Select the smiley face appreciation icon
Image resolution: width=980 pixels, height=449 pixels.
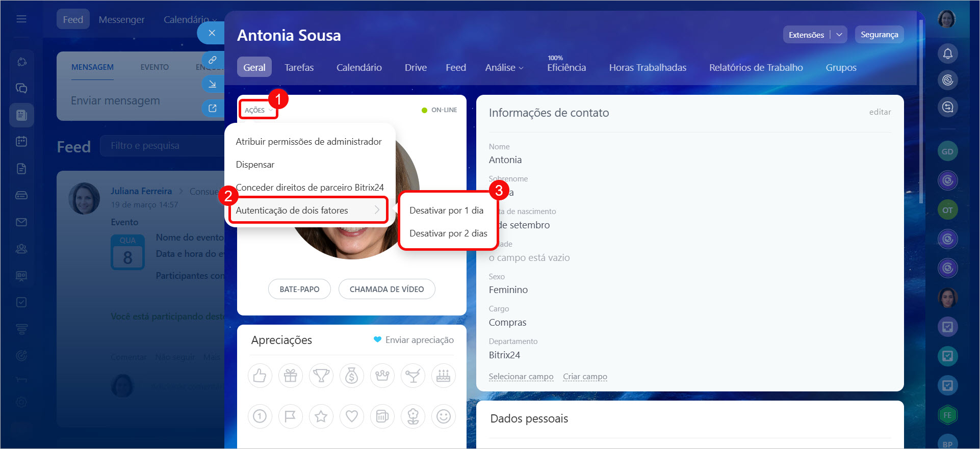443,416
